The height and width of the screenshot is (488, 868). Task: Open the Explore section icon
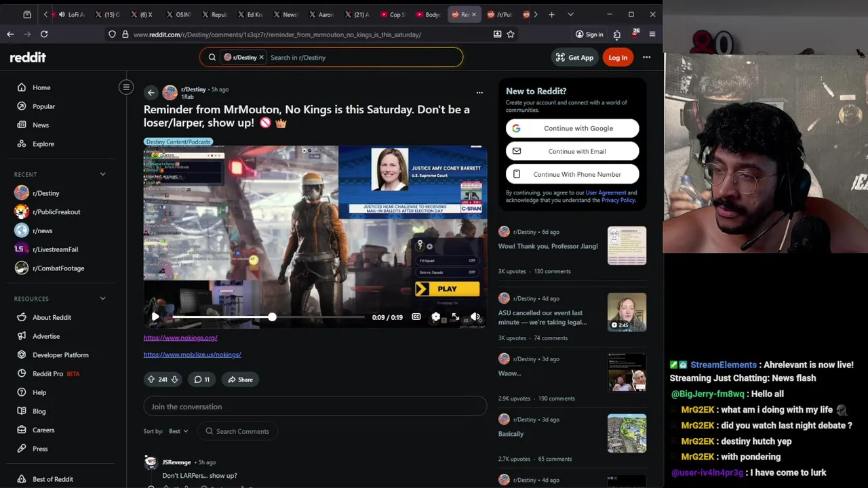pyautogui.click(x=22, y=144)
